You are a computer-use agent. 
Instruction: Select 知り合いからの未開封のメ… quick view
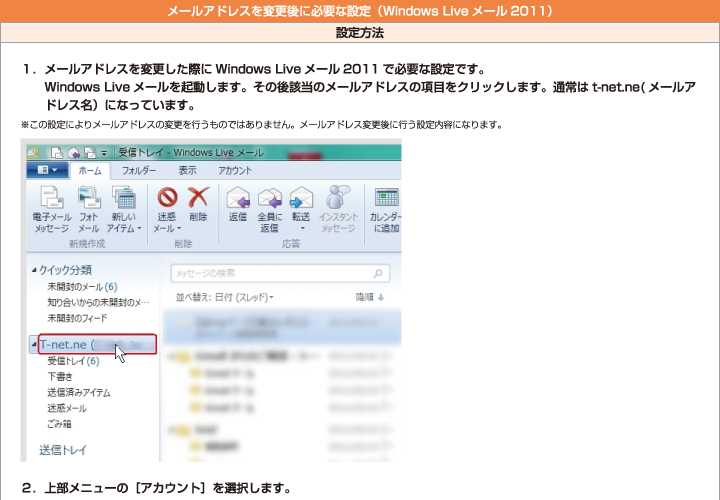tap(98, 302)
